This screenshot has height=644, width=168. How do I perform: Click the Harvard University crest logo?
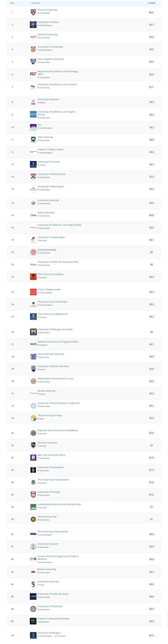[33, 12]
